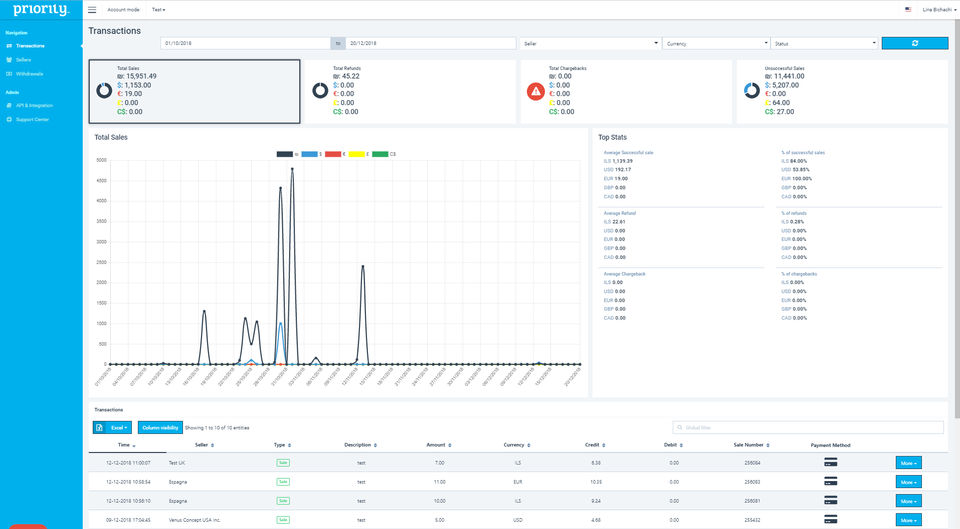Open the Seller filter dropdown
Screen dimensions: 960x529
click(x=589, y=43)
